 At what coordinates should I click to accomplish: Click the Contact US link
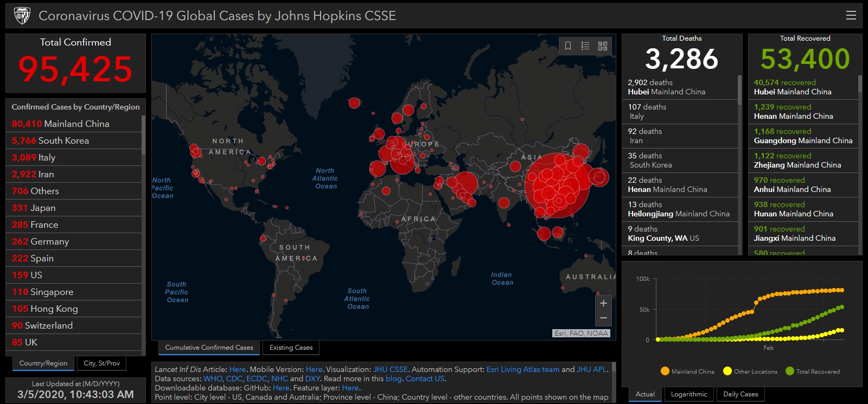[425, 379]
